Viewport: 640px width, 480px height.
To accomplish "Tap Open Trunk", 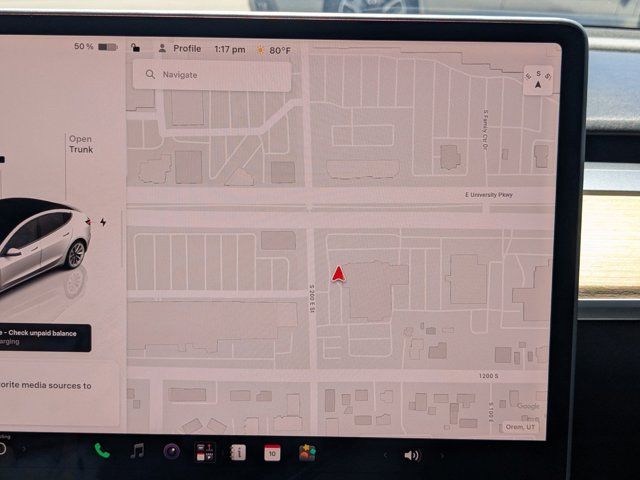I will point(81,144).
